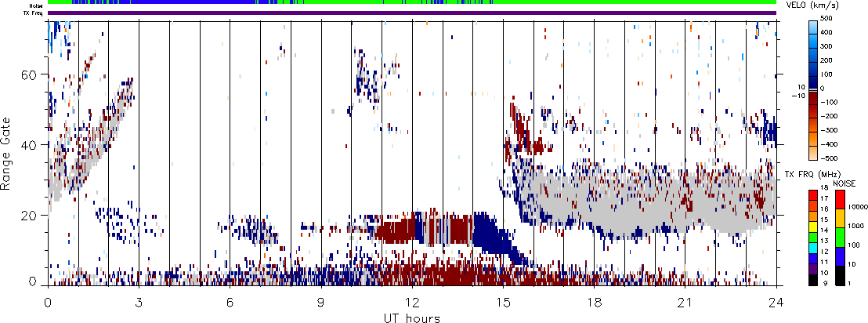Select the "TX FRQ (MHz)" legend heading

[x=812, y=175]
